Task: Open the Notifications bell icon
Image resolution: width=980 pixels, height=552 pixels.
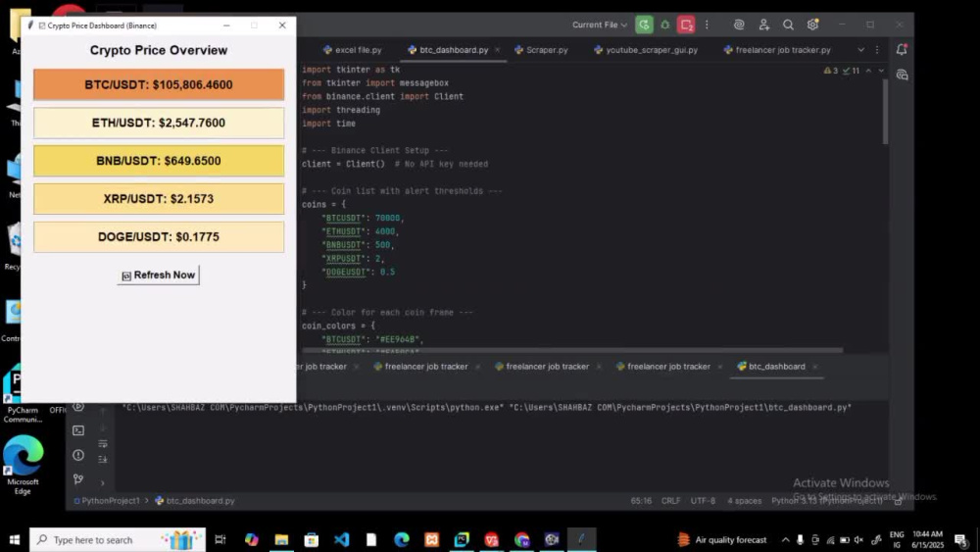Action: pyautogui.click(x=902, y=49)
